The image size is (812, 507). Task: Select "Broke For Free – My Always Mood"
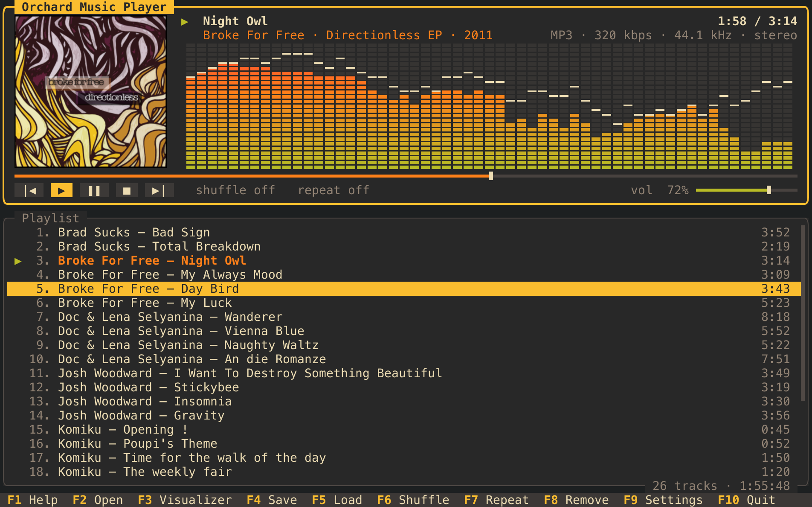(404, 275)
